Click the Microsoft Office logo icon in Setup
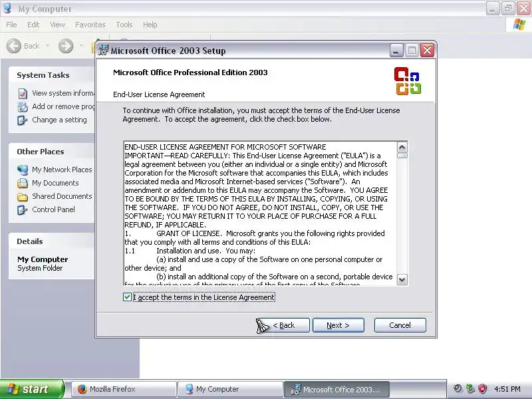 coord(408,80)
